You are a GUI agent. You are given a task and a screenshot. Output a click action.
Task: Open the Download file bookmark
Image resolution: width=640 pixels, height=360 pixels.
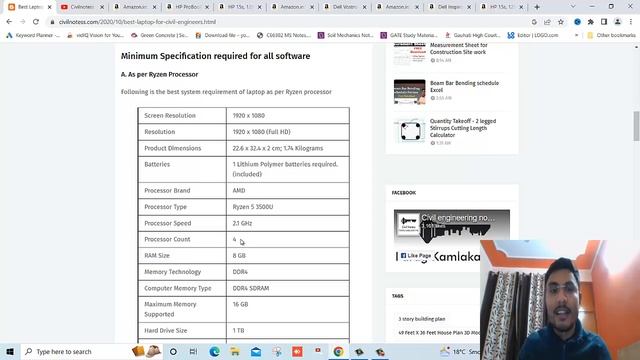tap(222, 36)
